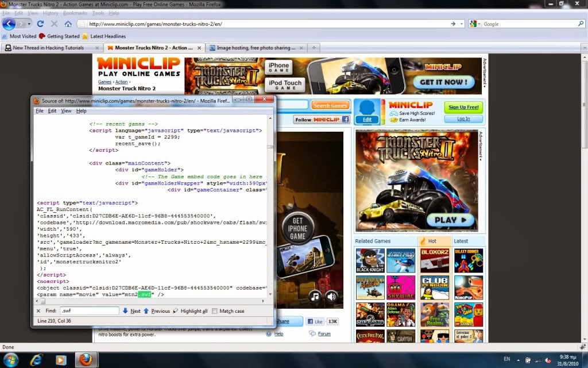Click the Sign Up Free button
588x368 pixels.
click(x=463, y=107)
